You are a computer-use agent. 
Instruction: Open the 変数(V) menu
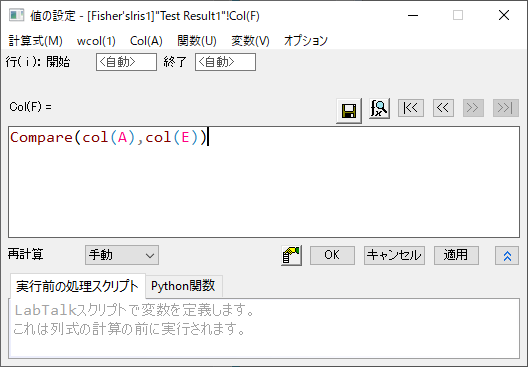[x=250, y=41]
